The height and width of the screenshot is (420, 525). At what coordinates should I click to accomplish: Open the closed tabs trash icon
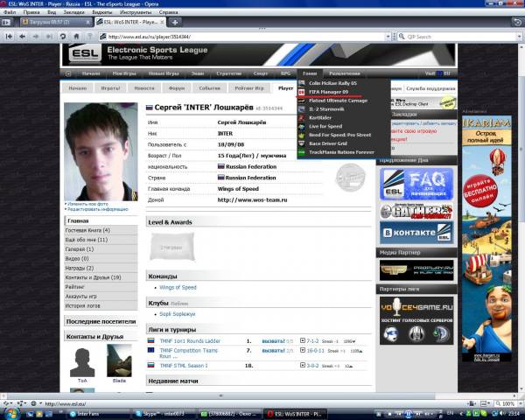[517, 23]
